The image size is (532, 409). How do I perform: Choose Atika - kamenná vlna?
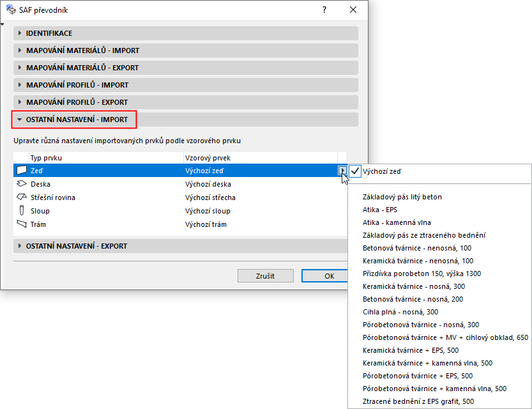397,222
